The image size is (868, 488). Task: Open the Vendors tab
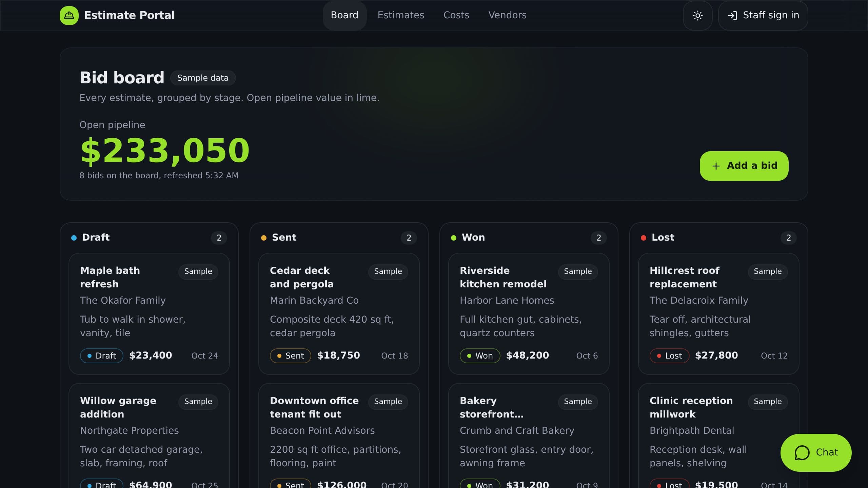point(507,15)
